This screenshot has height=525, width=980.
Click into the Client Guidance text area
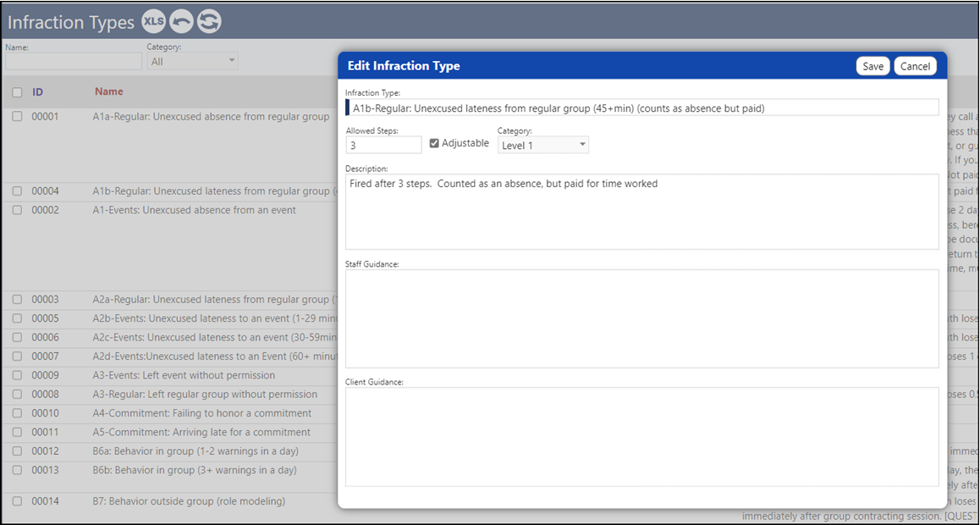[x=641, y=436]
